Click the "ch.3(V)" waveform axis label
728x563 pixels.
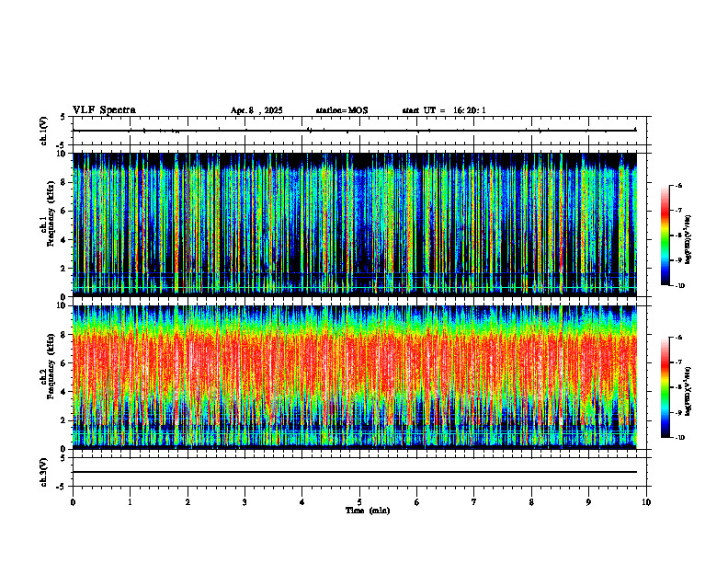44,472
